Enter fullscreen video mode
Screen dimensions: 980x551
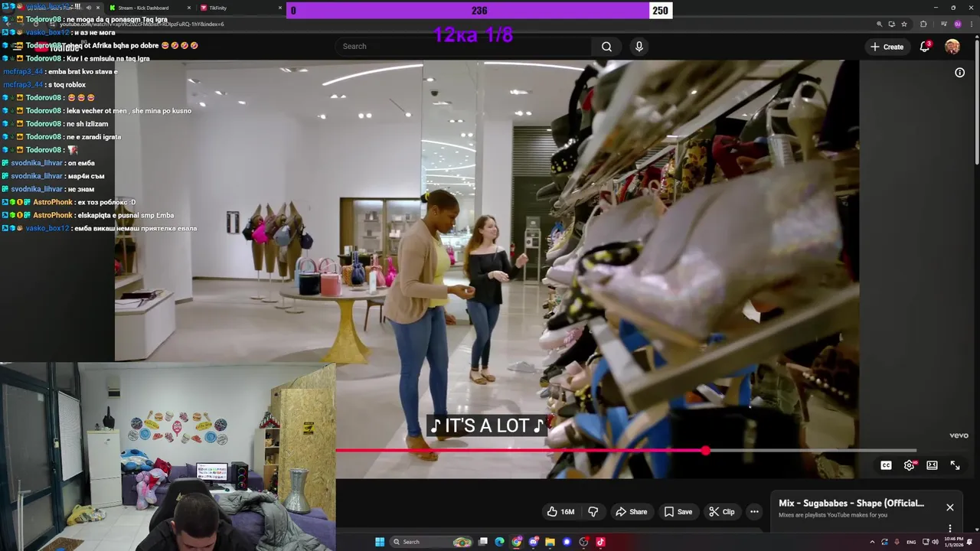click(x=955, y=465)
